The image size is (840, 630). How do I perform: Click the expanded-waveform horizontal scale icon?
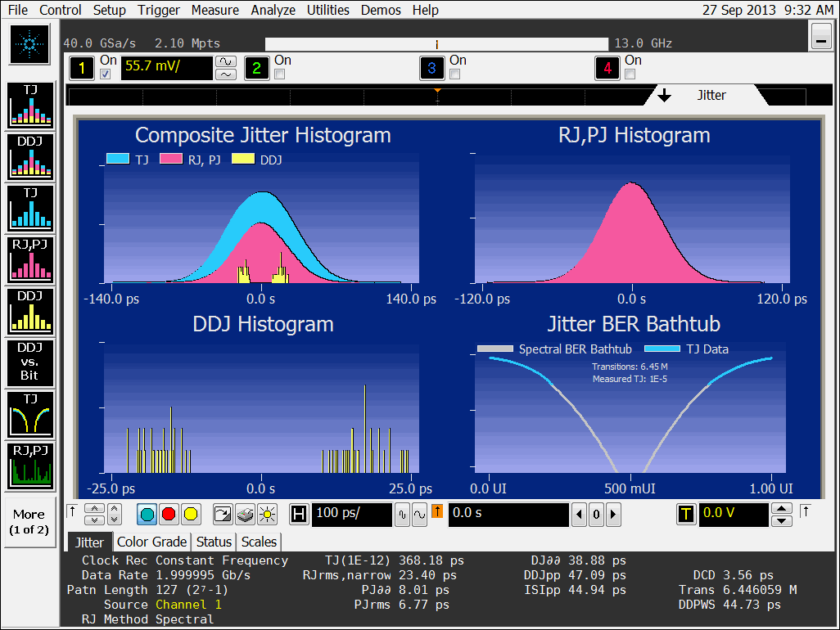[419, 515]
